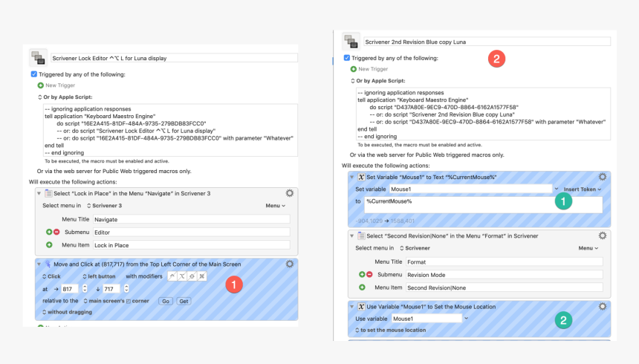This screenshot has height=364, width=639.
Task: Toggle trigger checkbox in 2nd Revision macro
Action: coord(347,58)
